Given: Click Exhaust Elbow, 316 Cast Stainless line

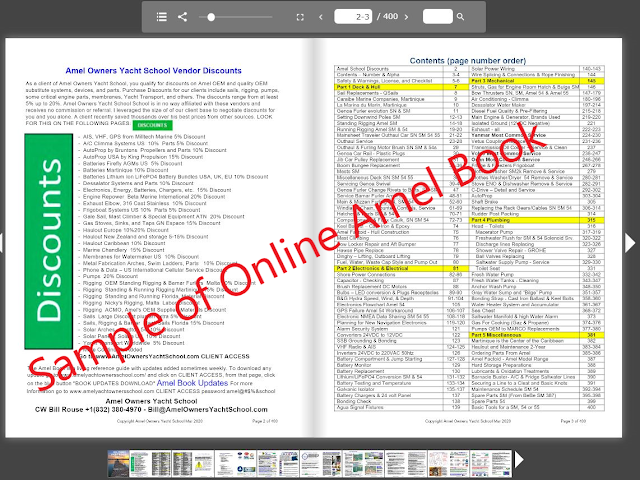Looking at the screenshot, I should [x=144, y=203].
